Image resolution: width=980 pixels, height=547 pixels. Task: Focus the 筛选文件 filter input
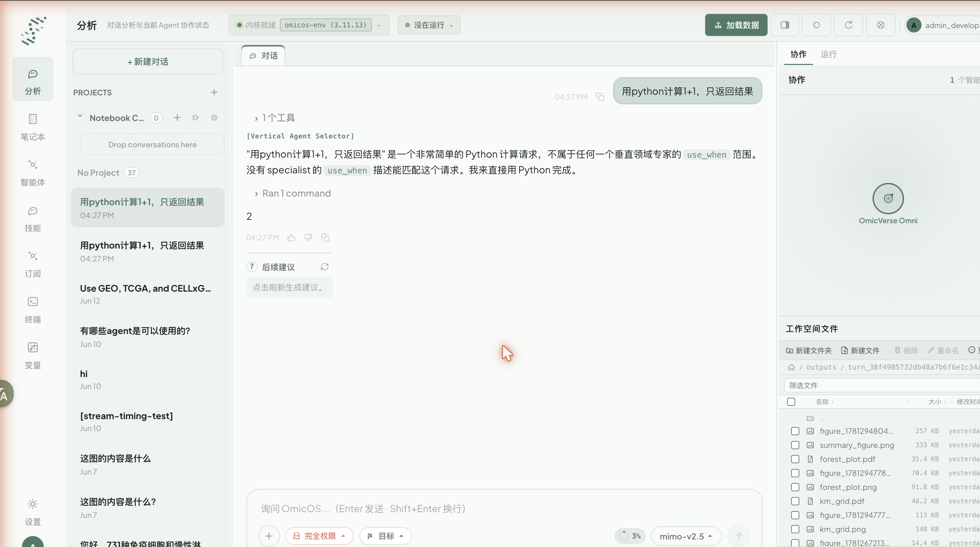click(882, 385)
